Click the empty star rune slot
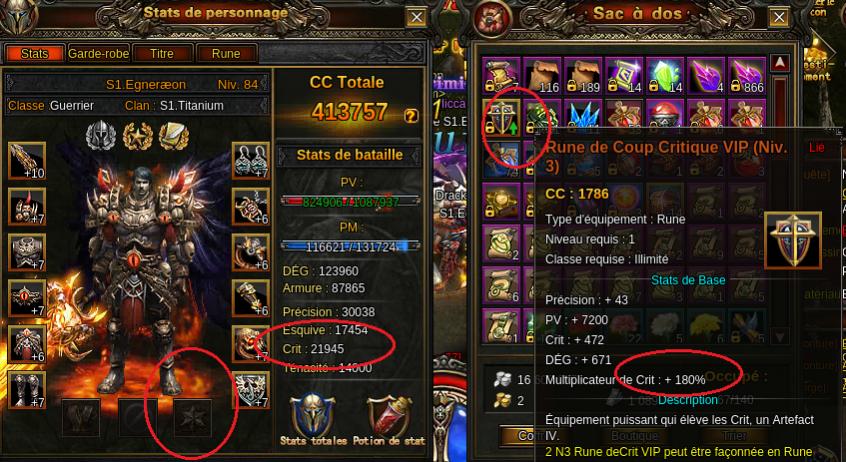The image size is (846, 462). coord(193,418)
